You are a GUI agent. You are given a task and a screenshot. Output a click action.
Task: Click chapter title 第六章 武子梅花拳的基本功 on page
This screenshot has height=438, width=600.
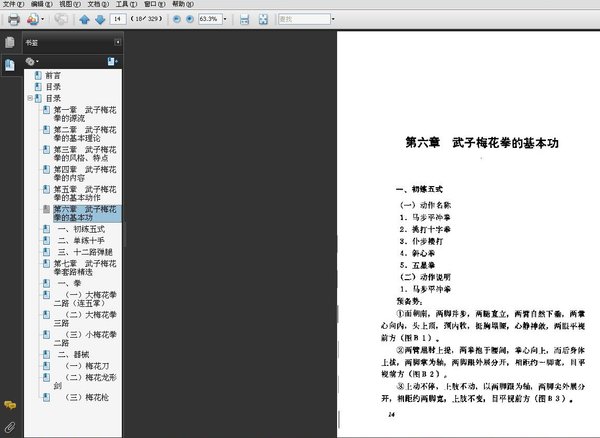(x=482, y=143)
